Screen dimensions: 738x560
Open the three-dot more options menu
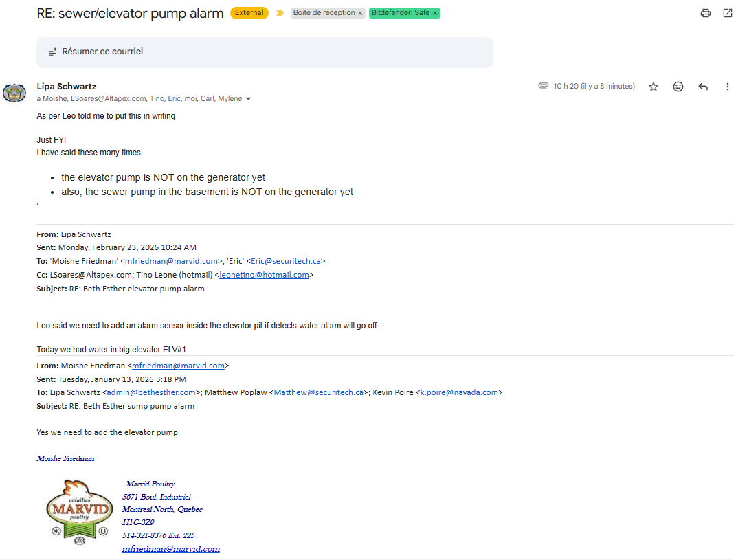point(727,87)
